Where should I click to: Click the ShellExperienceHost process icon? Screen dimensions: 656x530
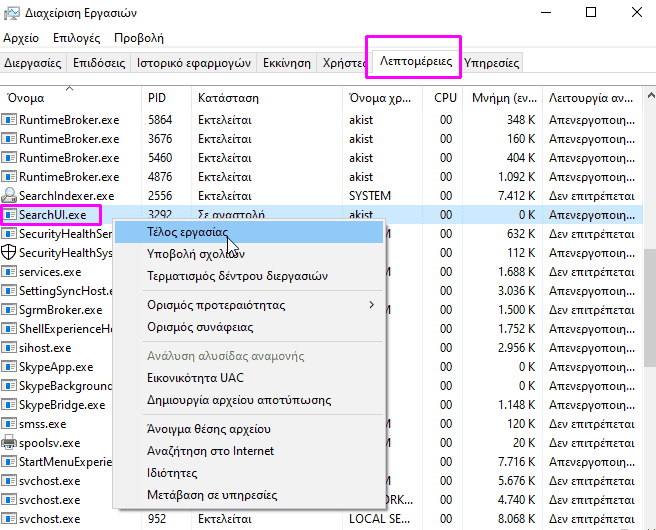pos(9,329)
